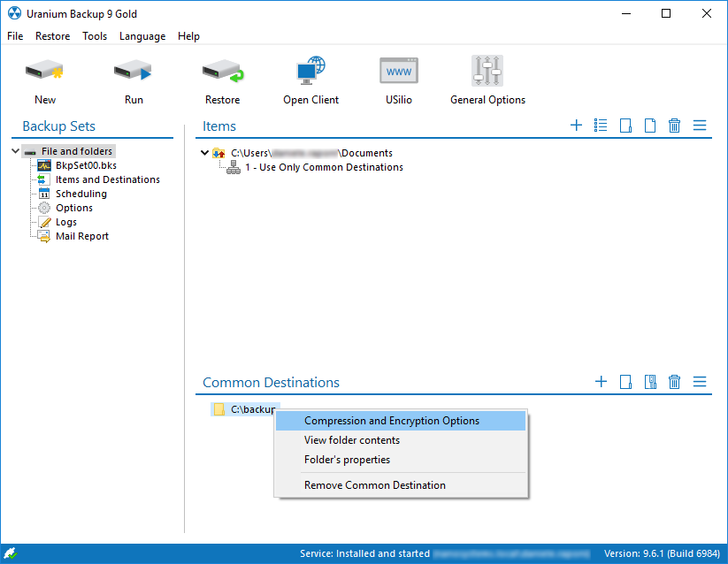Open the Tools menu

pyautogui.click(x=95, y=36)
